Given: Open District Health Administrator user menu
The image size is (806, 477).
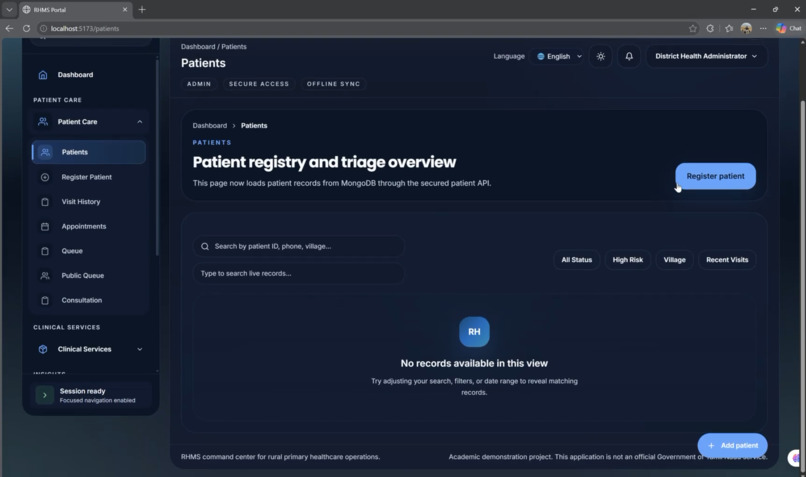Looking at the screenshot, I should (706, 57).
